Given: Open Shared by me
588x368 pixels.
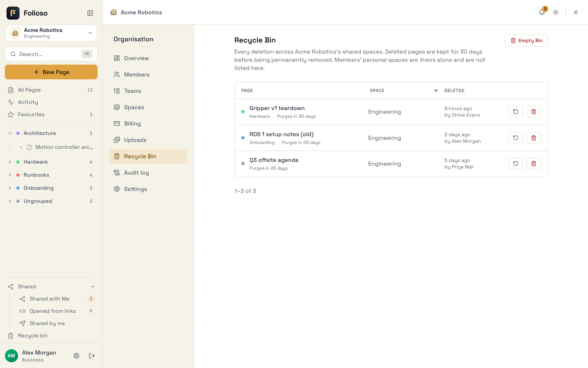Looking at the screenshot, I should (57, 323).
